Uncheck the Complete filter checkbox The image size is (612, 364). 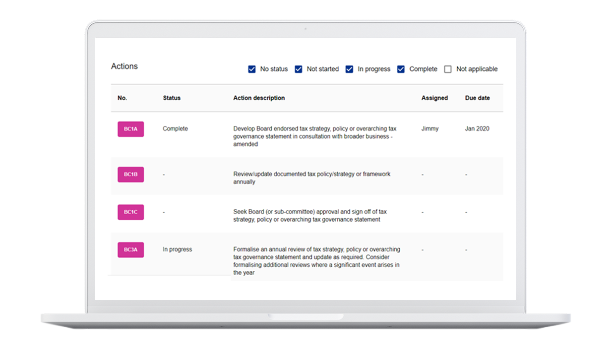(401, 69)
